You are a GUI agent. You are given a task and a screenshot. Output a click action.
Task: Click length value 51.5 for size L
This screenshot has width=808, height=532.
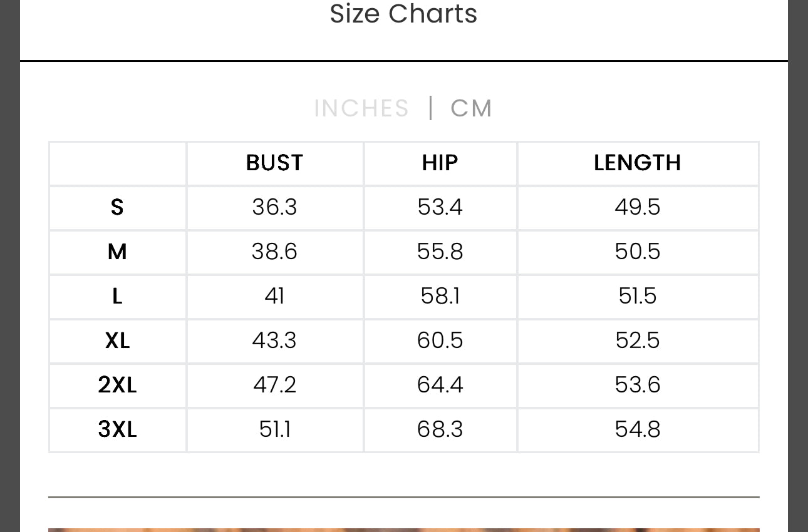point(637,296)
